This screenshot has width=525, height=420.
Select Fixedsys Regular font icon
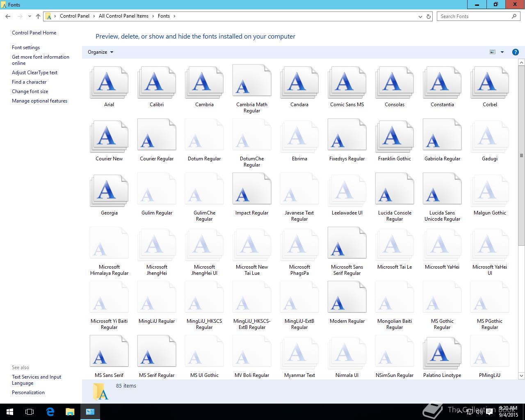(347, 135)
